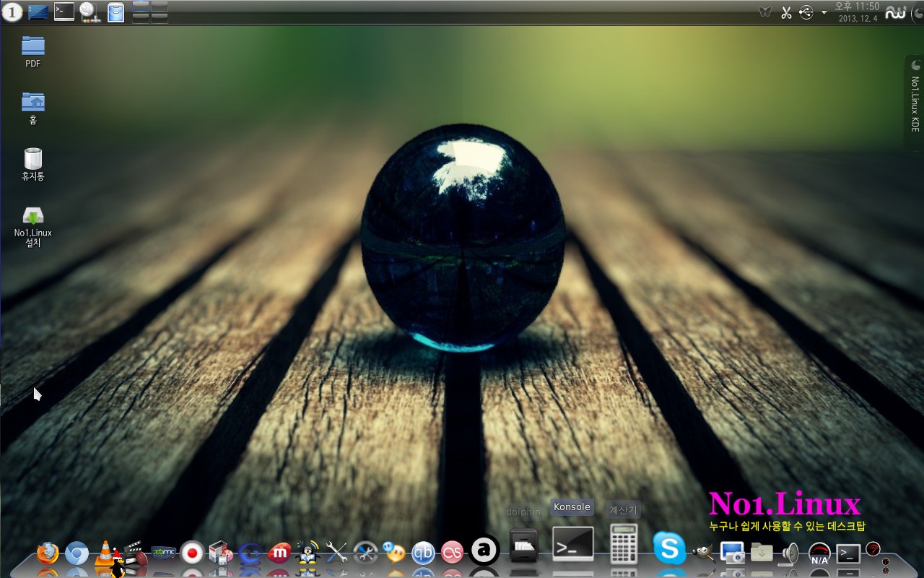Launch VLC media player from the dock

pyautogui.click(x=105, y=553)
